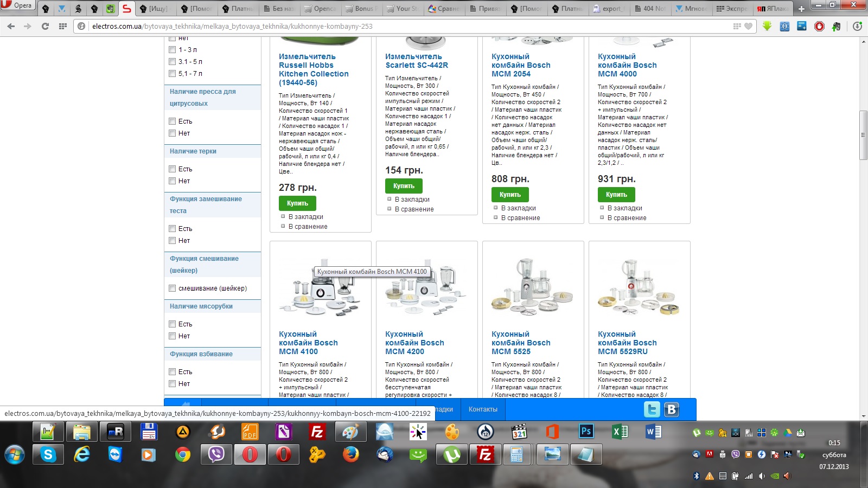
Task: Click Купить for Bosch MCM 2054
Action: (510, 195)
